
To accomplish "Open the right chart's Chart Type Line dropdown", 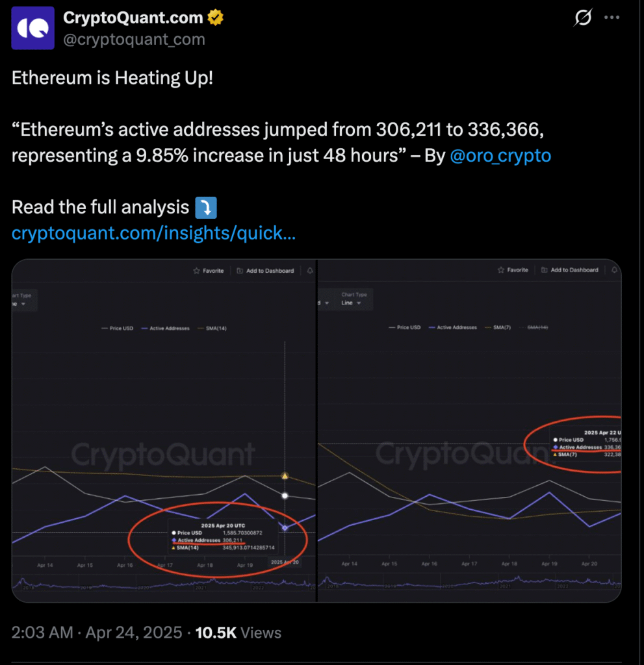I will pyautogui.click(x=352, y=303).
